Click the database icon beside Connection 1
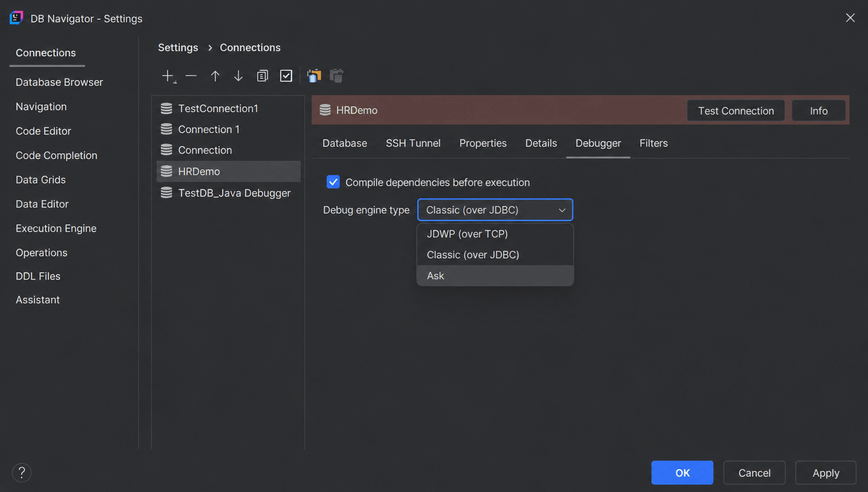 tap(166, 129)
